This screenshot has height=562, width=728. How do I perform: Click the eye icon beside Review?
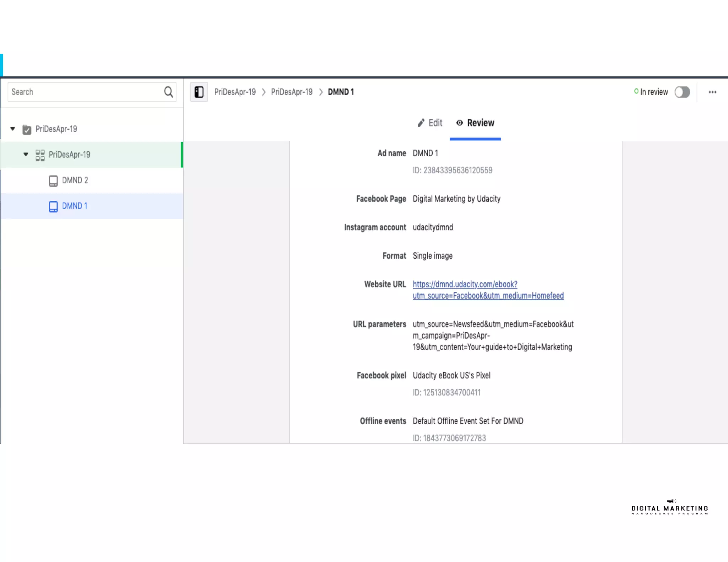point(460,123)
